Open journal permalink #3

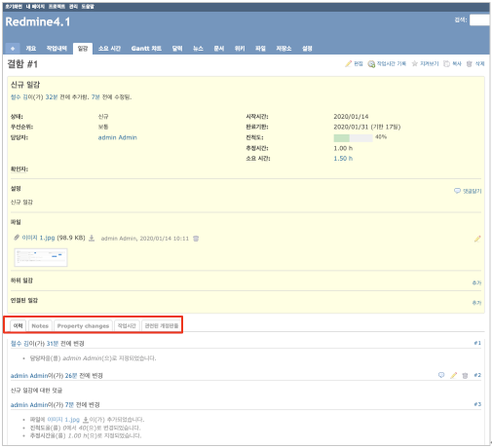pyautogui.click(x=477, y=404)
